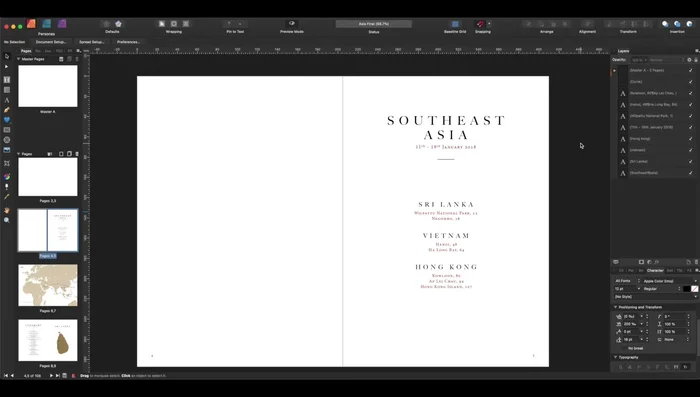
Task: Activate the Zoom magnifier tool
Action: 7,220
